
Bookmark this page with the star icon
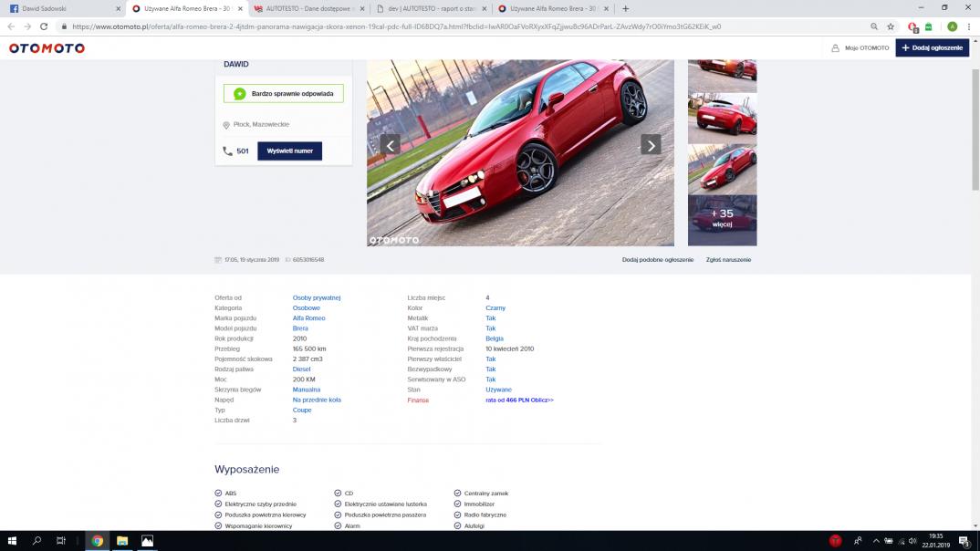click(891, 26)
